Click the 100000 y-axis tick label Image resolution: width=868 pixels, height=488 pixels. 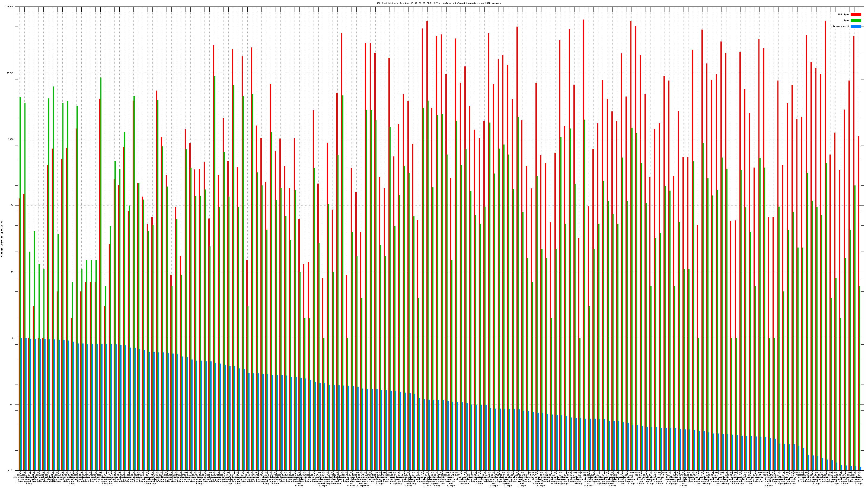click(x=10, y=7)
